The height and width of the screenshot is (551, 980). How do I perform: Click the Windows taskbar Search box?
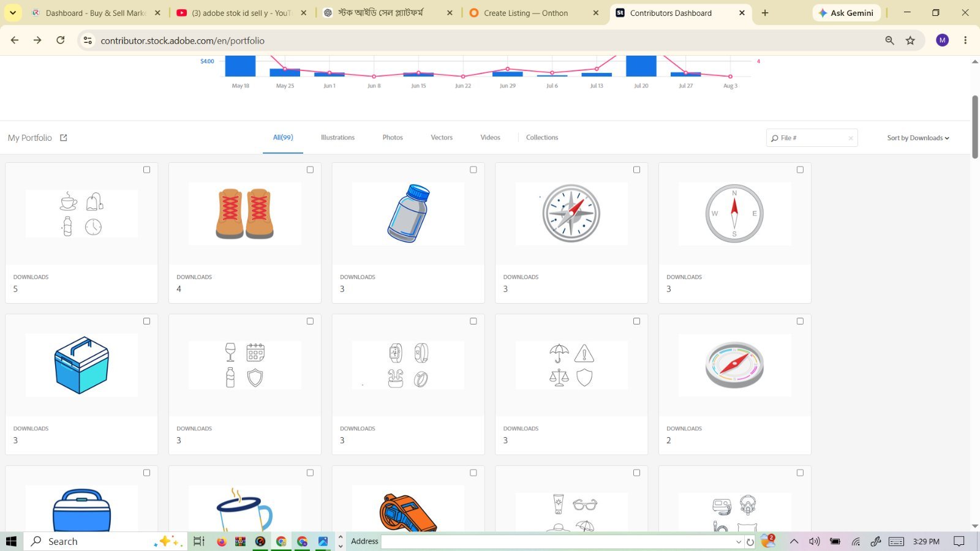(x=104, y=541)
